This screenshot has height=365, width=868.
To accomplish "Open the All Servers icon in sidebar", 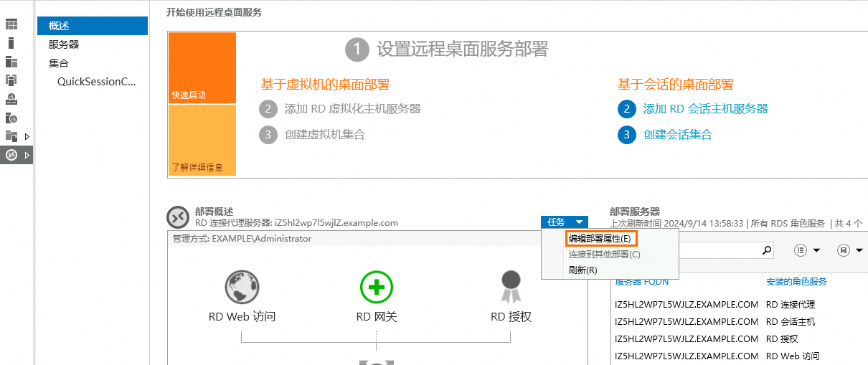I will (x=11, y=62).
